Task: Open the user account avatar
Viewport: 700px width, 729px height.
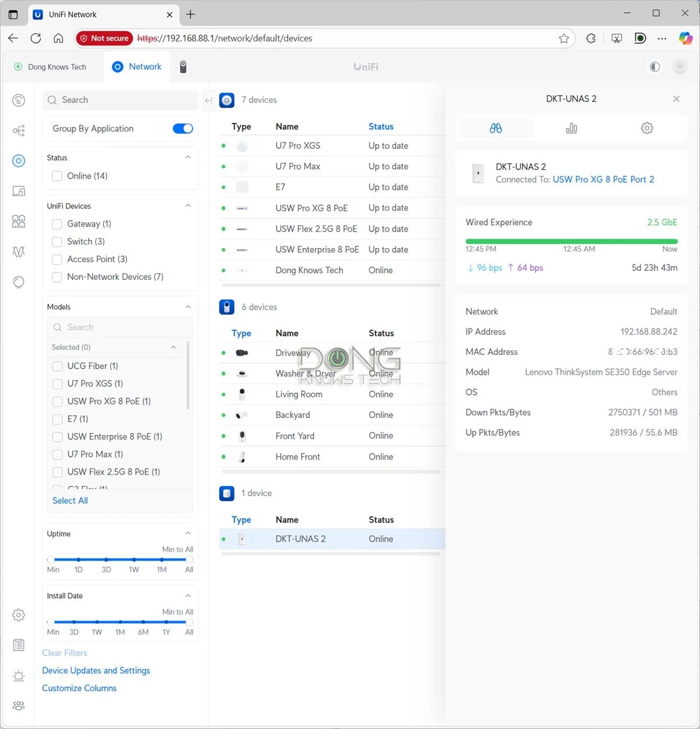Action: point(680,67)
